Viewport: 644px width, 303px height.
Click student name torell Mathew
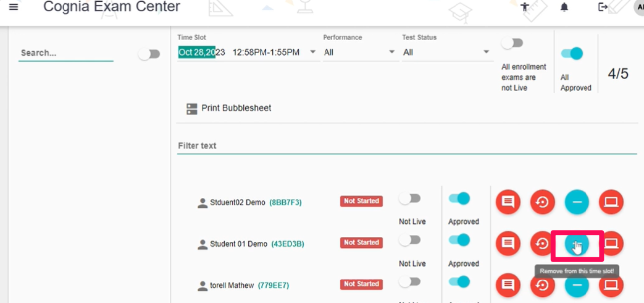click(x=232, y=285)
